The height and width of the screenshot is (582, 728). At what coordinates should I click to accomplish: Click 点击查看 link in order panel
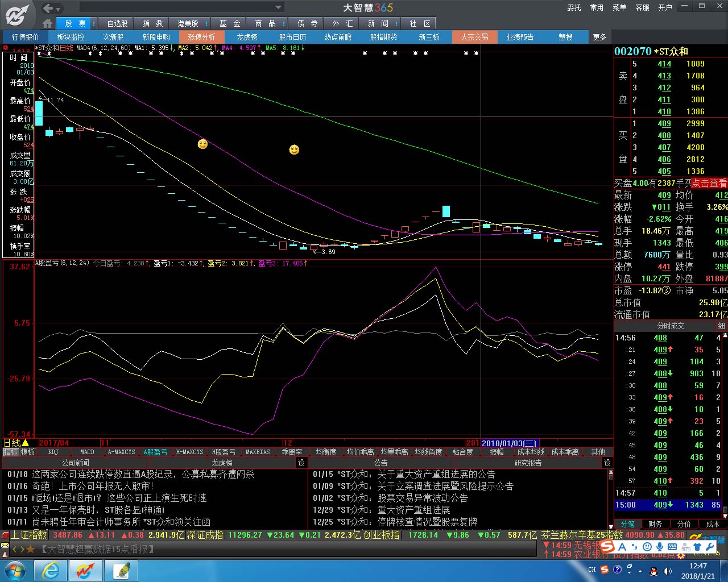tap(709, 183)
